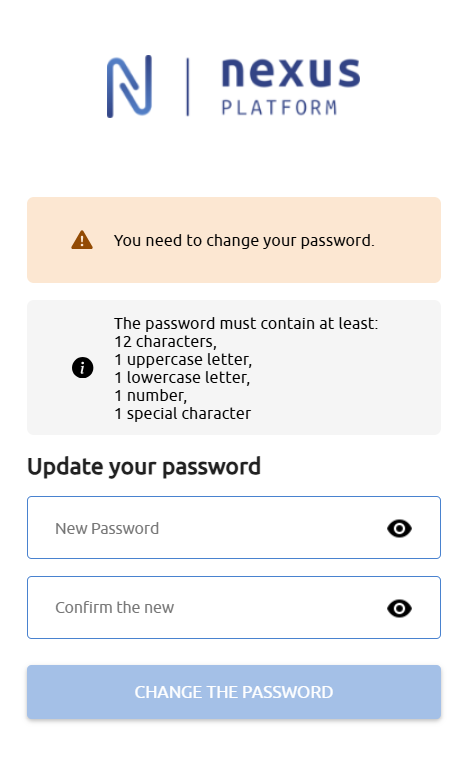Click the '1 special character' requirement

click(x=182, y=413)
